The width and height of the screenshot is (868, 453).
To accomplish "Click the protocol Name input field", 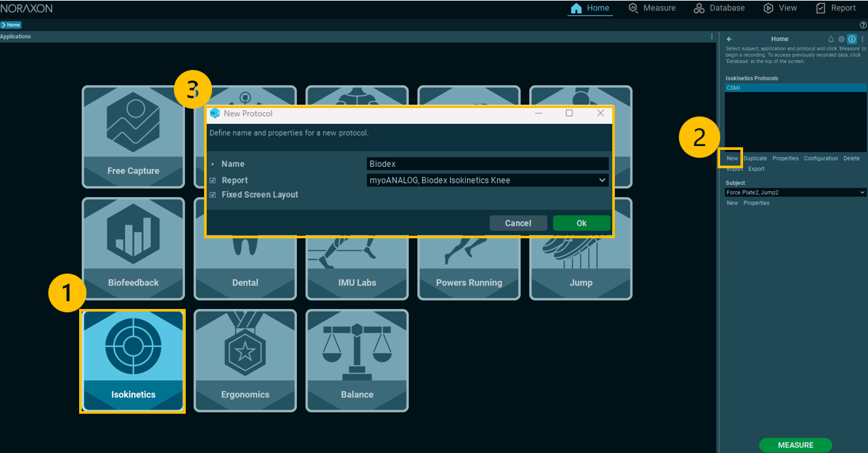I will pos(487,164).
